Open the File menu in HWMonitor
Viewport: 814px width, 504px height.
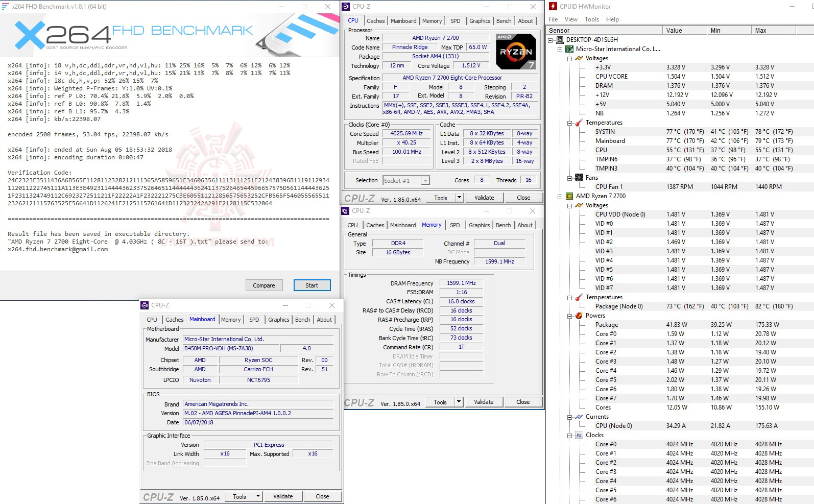point(553,19)
